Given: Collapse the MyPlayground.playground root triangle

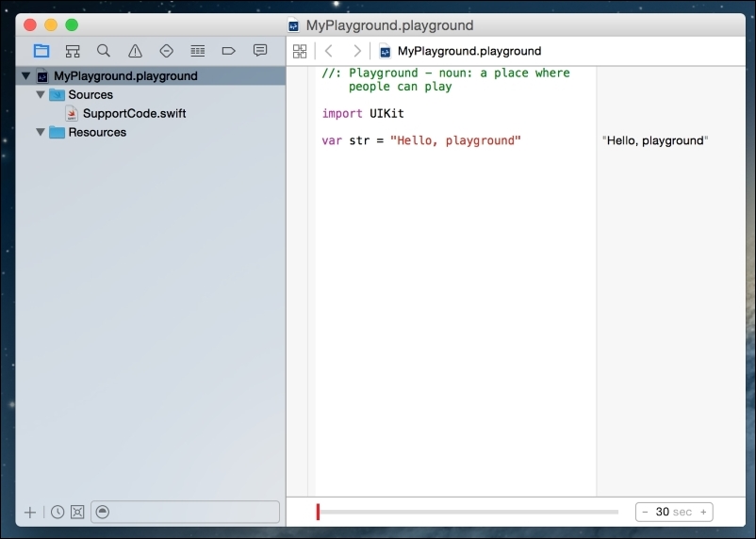Looking at the screenshot, I should click(25, 76).
